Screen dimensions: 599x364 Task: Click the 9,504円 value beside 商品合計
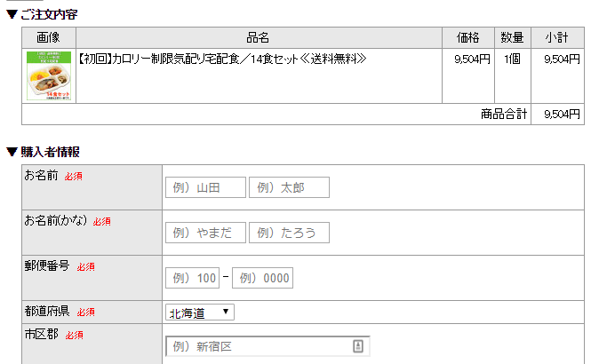click(562, 115)
